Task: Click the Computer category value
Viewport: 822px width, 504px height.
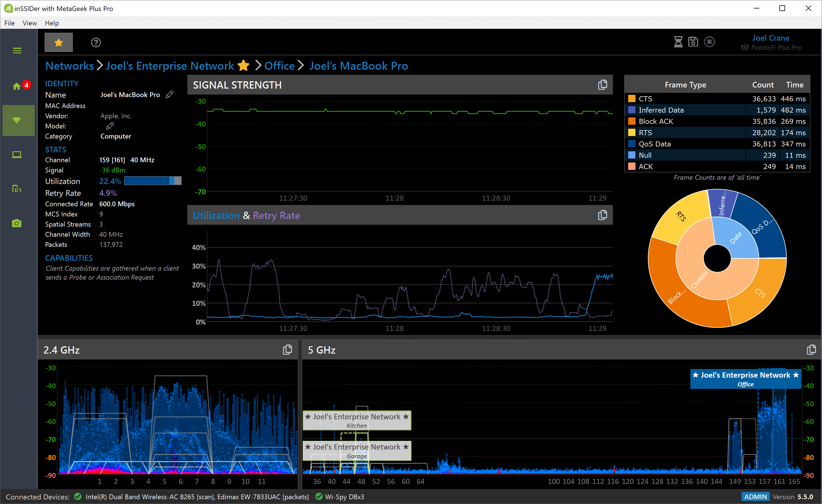Action: click(x=116, y=136)
